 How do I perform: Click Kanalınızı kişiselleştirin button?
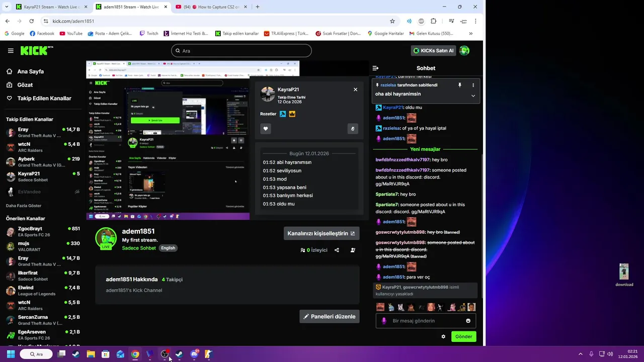point(321,233)
